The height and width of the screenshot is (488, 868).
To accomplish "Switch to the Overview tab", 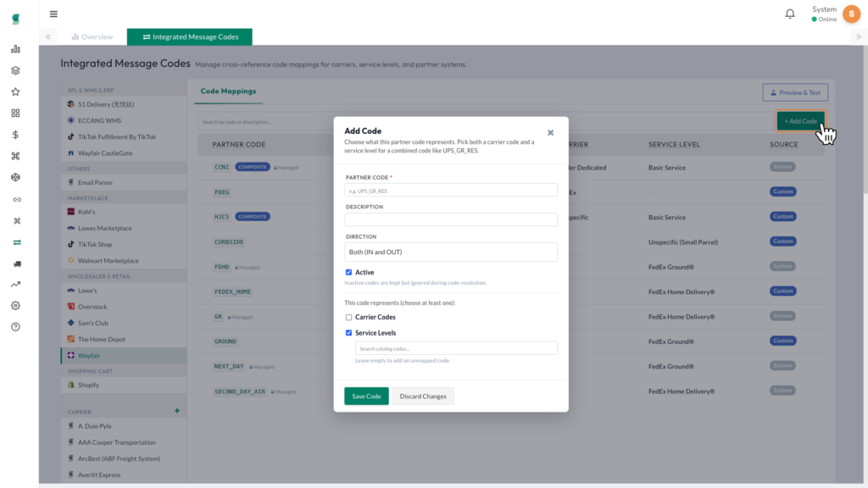I will [x=92, y=37].
